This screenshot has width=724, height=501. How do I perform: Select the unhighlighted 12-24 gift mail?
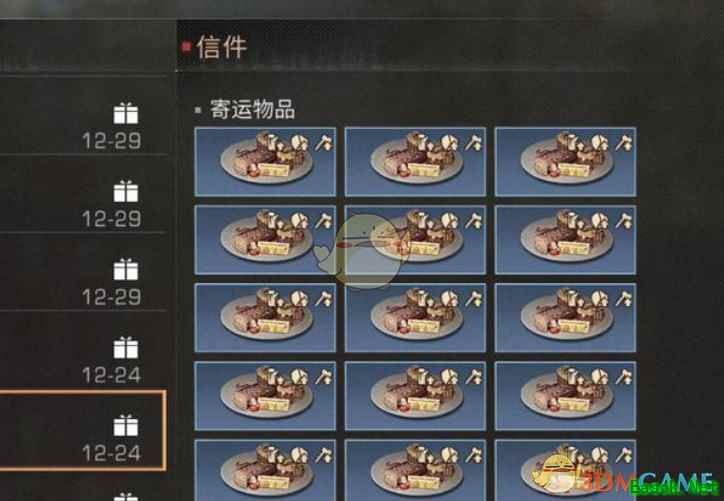(83, 350)
